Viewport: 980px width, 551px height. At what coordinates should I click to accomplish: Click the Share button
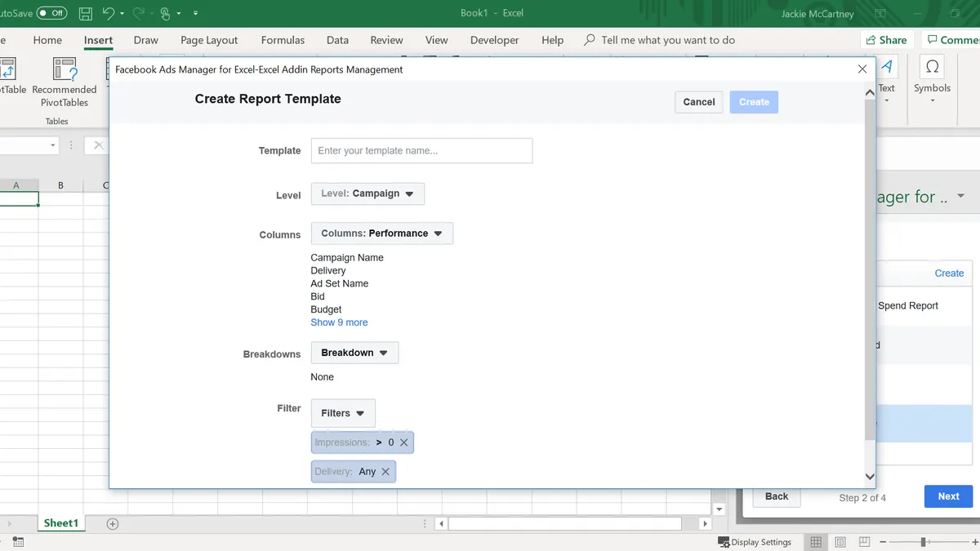click(886, 40)
